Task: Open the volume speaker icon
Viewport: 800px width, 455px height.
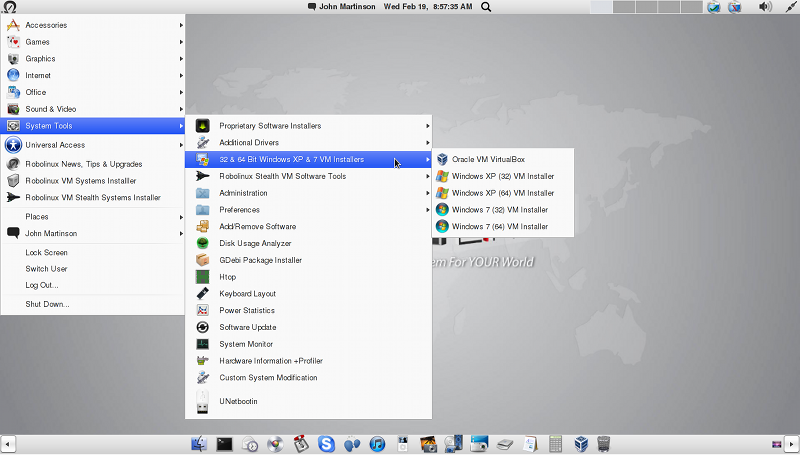Action: pos(765,7)
